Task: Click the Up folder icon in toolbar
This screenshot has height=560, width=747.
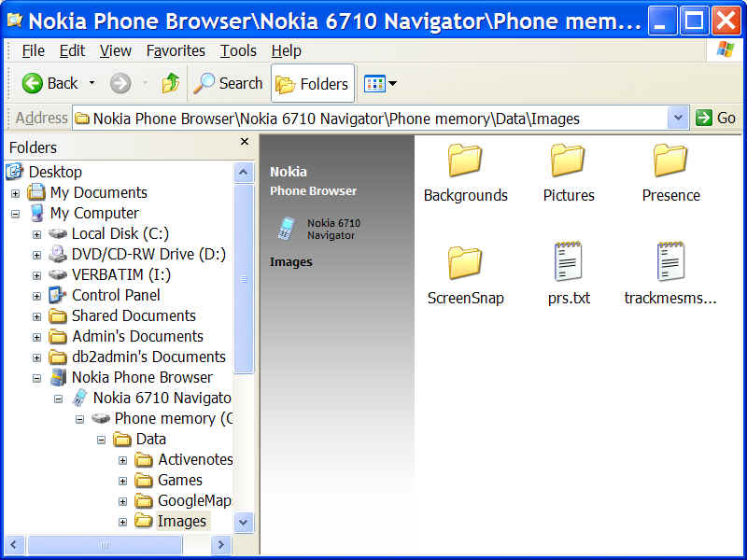Action: click(170, 84)
